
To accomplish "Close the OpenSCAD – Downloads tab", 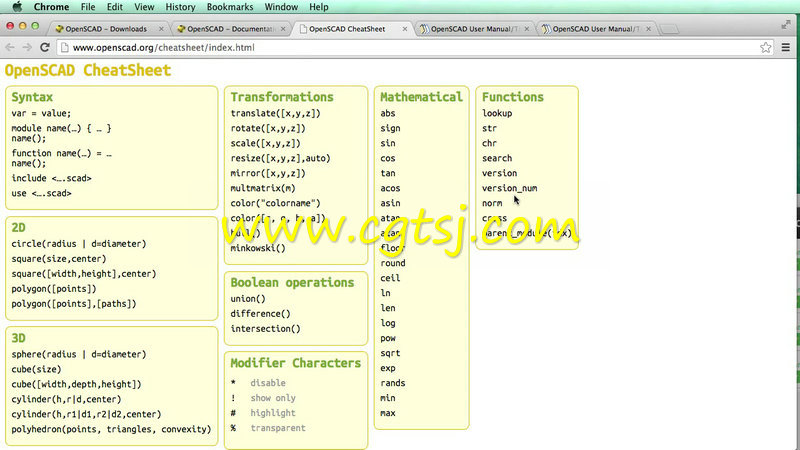I will click(161, 29).
